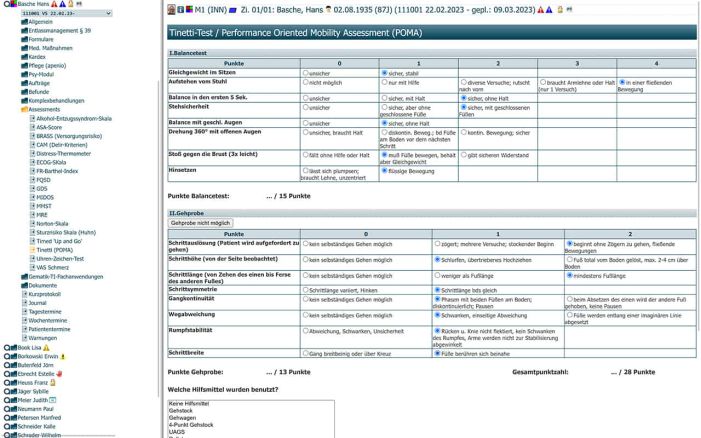Select 'nur mit Hilfe' for Aufstehen vom Stuhl
Viewport: 701px width, 438px height.
[384, 83]
